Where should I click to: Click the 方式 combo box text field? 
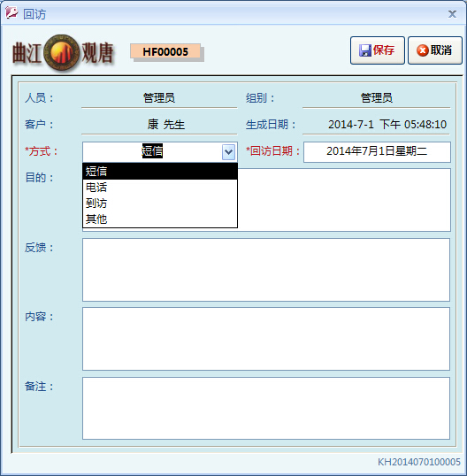[152, 152]
